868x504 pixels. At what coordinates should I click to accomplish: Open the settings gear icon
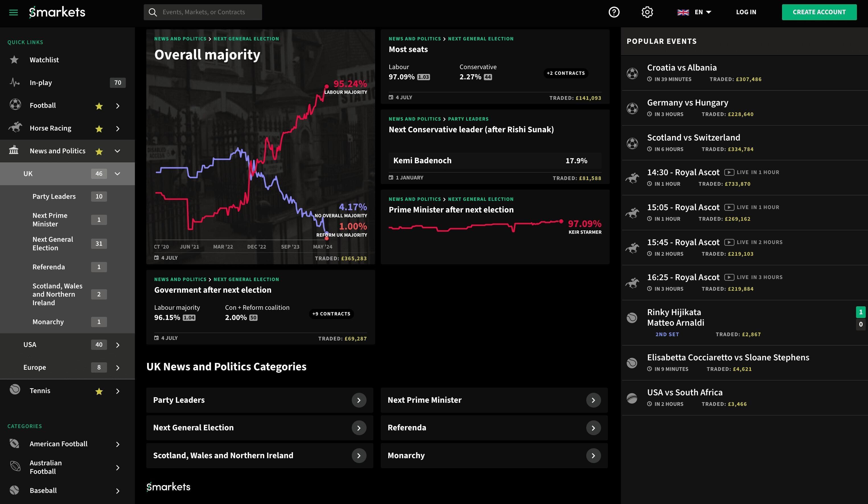click(x=647, y=12)
